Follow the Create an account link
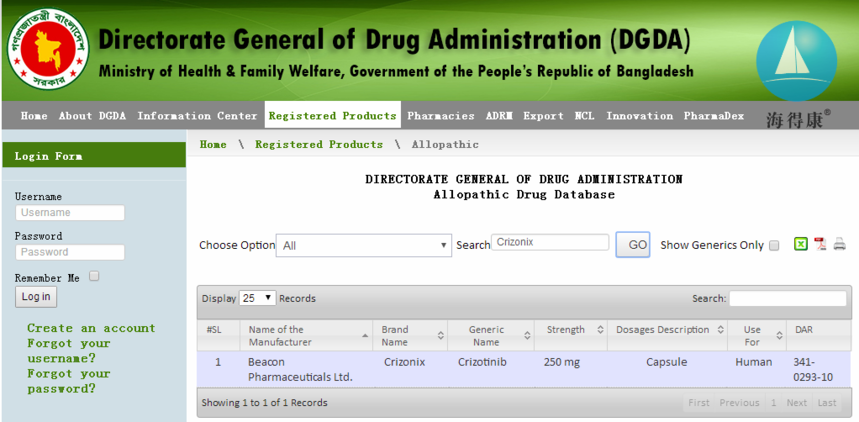This screenshot has height=422, width=859. click(91, 328)
